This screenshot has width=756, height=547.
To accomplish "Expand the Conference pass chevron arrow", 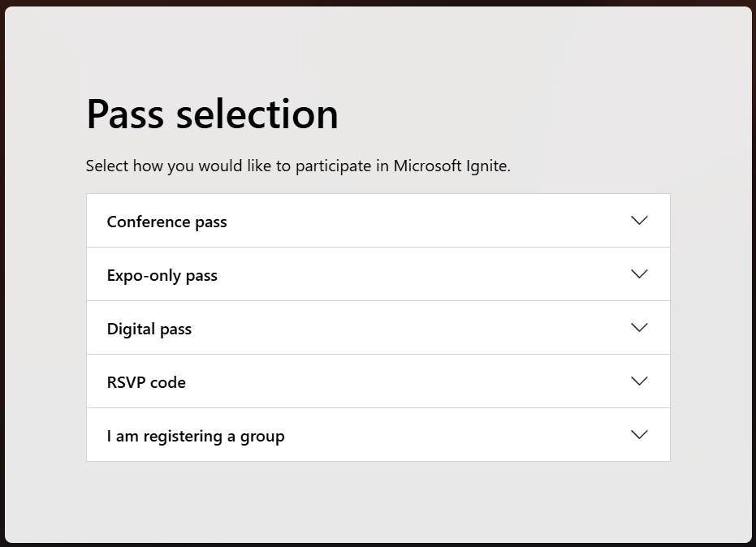I will (x=639, y=221).
